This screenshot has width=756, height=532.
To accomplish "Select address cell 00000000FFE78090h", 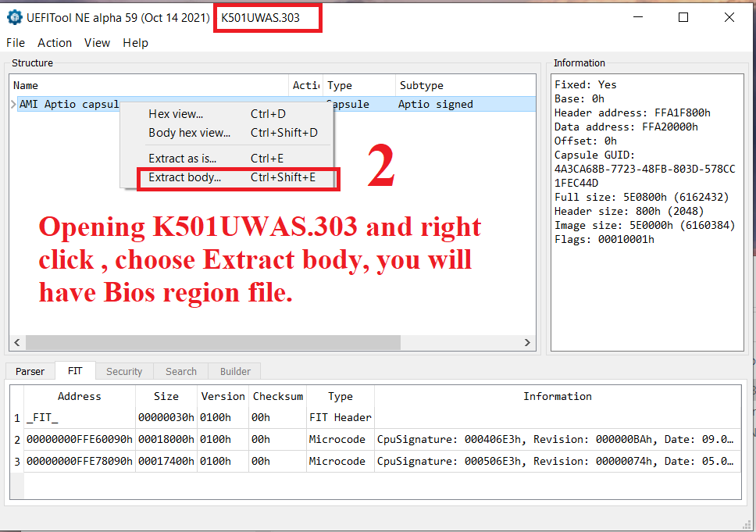I will [80, 461].
